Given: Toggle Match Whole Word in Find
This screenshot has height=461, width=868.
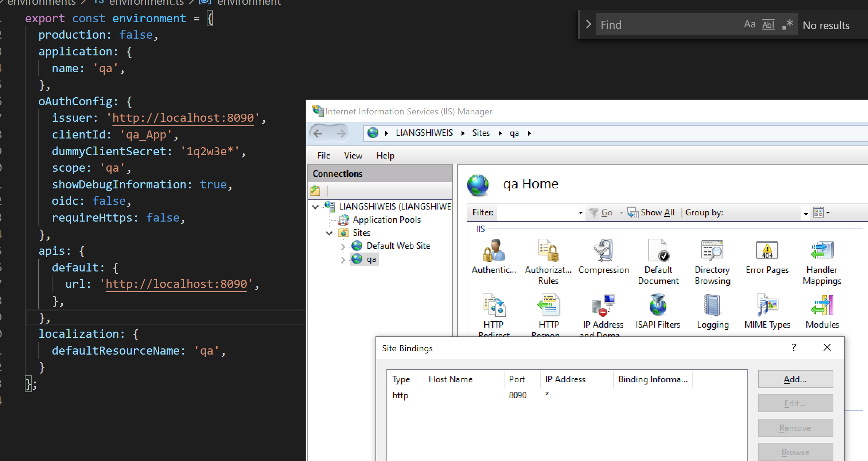Looking at the screenshot, I should pos(768,25).
